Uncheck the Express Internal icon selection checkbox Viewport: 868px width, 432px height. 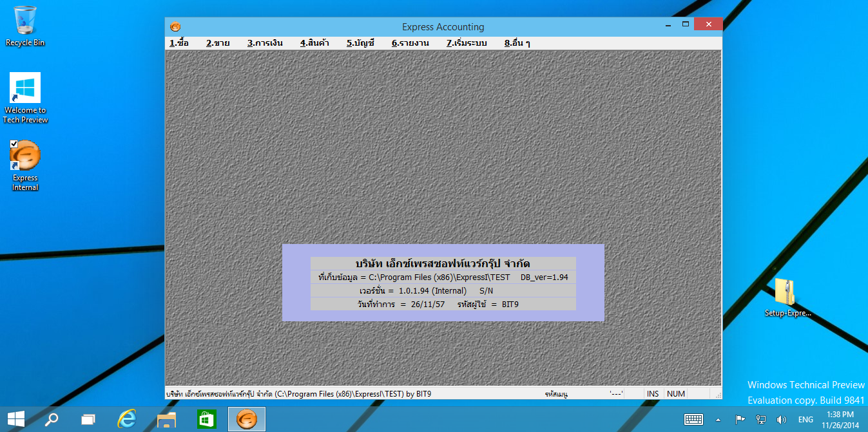tap(14, 143)
